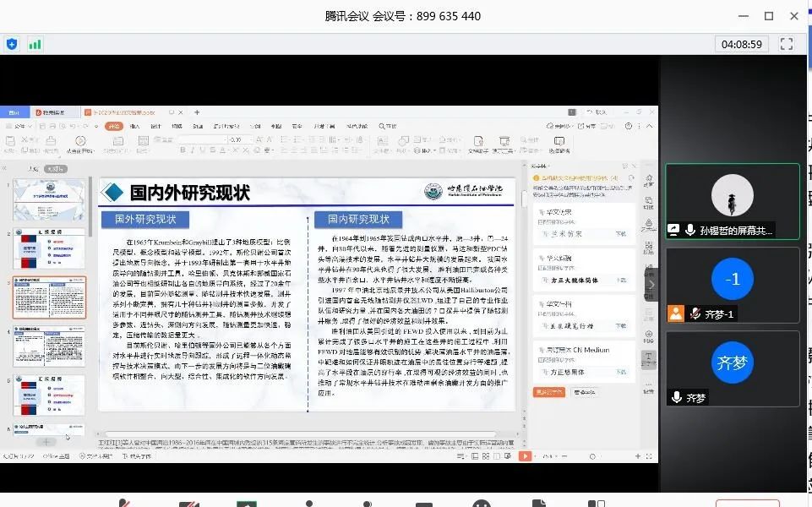
Task: Select the first slide thumbnail
Action: pyautogui.click(x=49, y=199)
